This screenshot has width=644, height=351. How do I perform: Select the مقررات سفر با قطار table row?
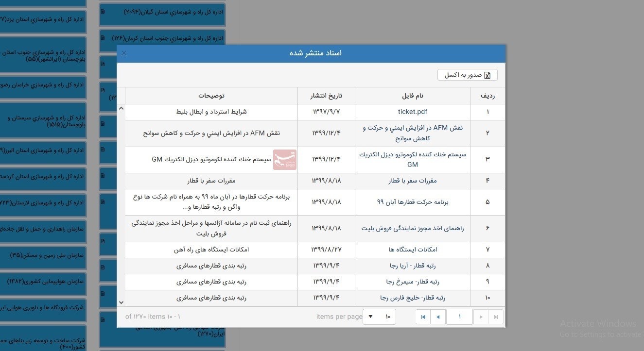tap(316, 180)
